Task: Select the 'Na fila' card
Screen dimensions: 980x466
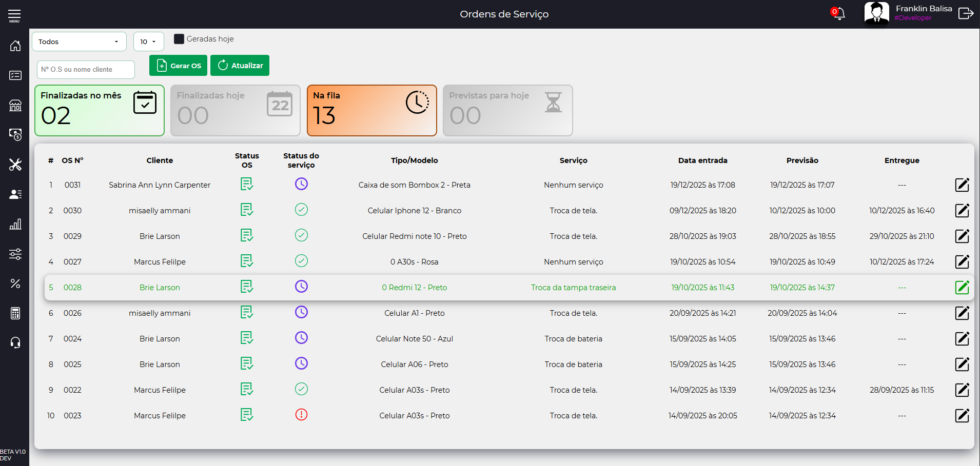Action: (371, 111)
